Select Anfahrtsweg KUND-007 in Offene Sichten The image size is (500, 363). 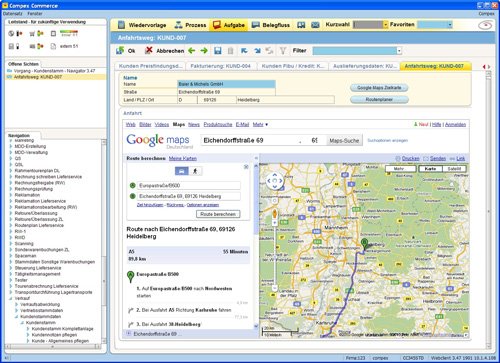point(38,77)
